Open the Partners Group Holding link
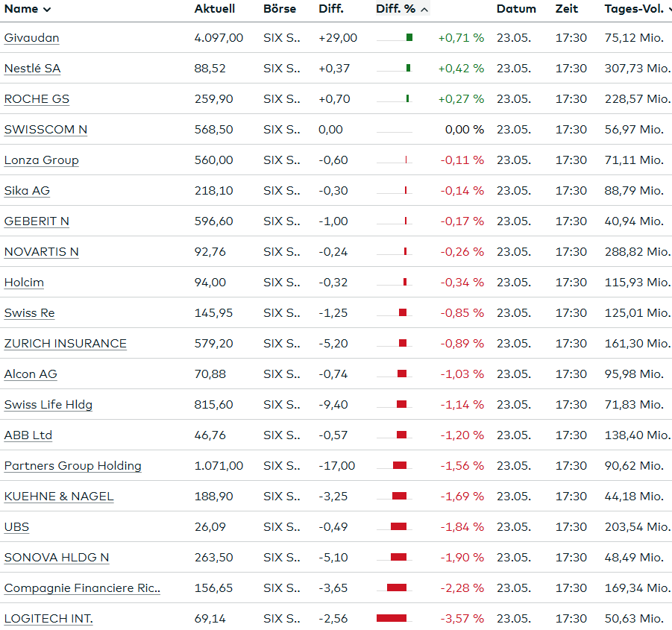Viewport: 672px width, 630px height. pos(73,465)
